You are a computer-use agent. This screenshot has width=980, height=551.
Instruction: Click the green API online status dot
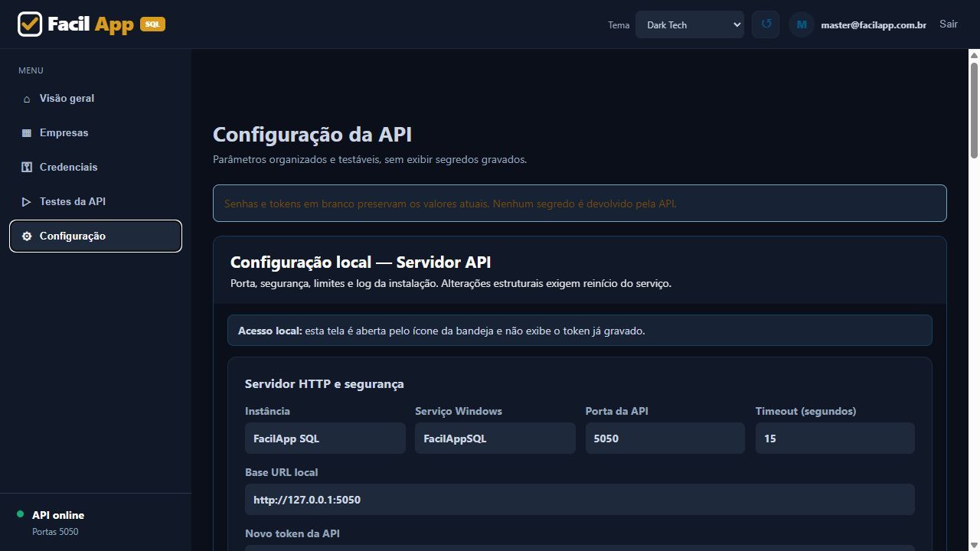point(20,514)
